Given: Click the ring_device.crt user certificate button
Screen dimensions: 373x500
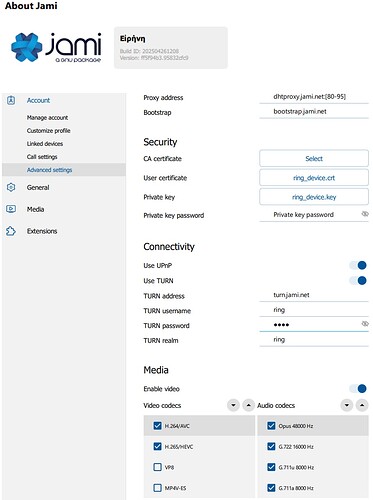Looking at the screenshot, I should pos(314,178).
